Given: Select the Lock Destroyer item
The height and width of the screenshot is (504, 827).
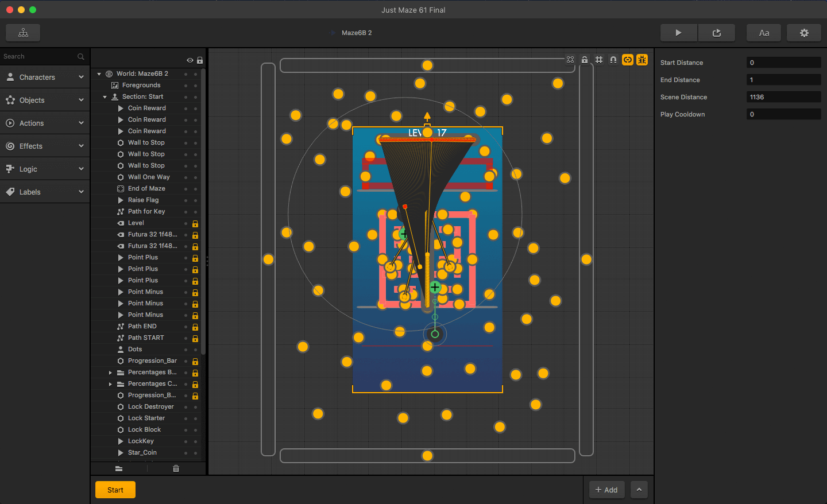Looking at the screenshot, I should tap(150, 406).
